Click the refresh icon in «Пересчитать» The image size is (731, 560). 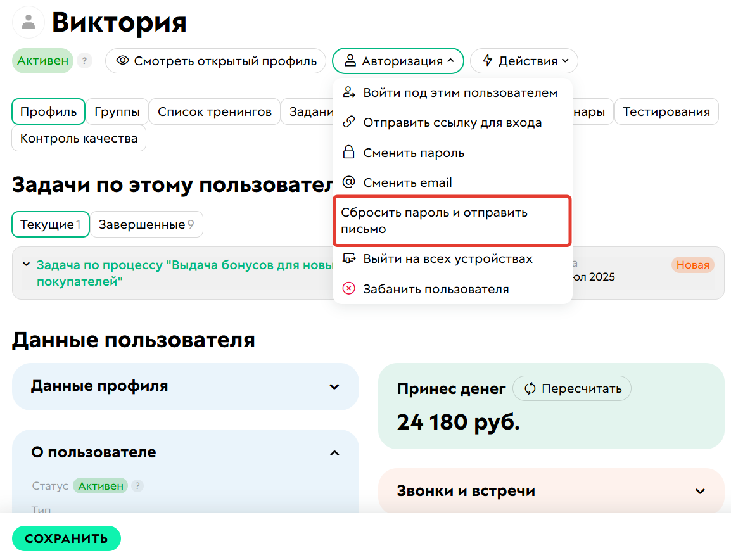click(x=529, y=388)
